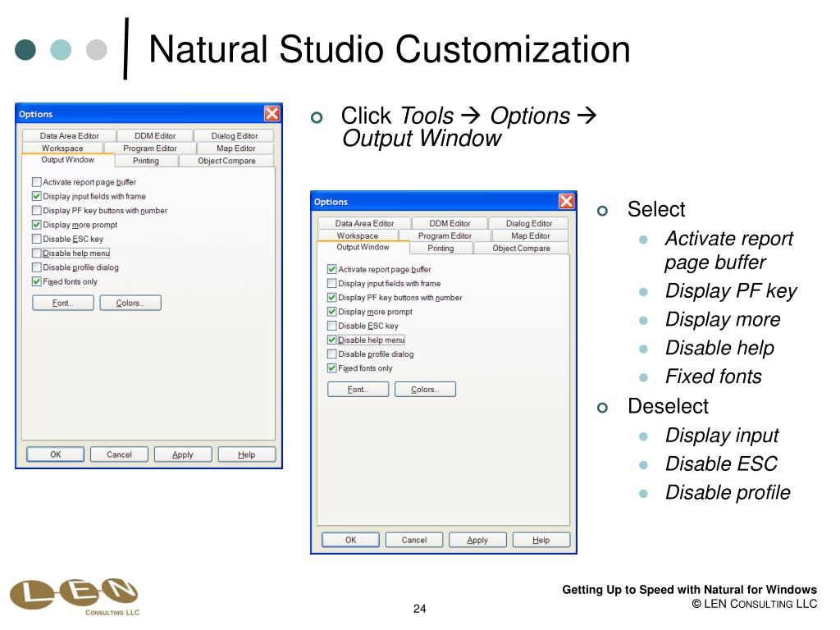Toggle Display more prompt in left dialog

36,225
